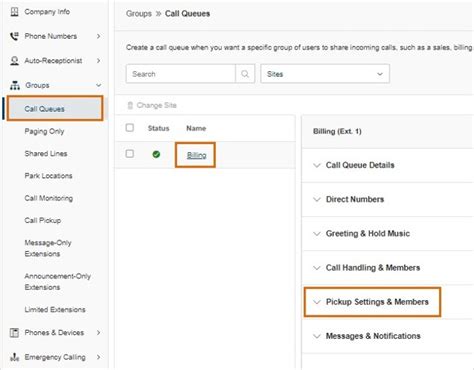The width and height of the screenshot is (474, 370).
Task: Click into the Search field
Action: pyautogui.click(x=181, y=74)
